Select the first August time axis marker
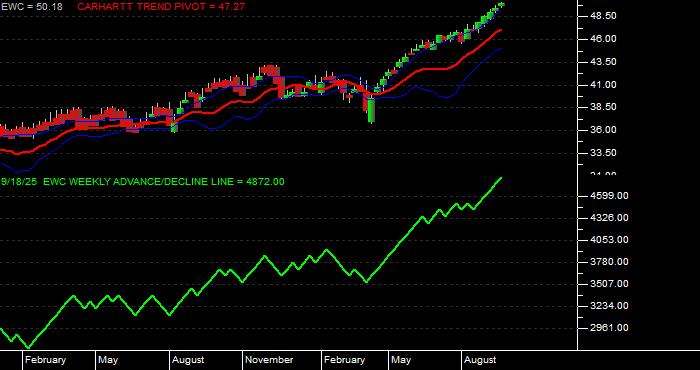The image size is (700, 370). tap(188, 360)
